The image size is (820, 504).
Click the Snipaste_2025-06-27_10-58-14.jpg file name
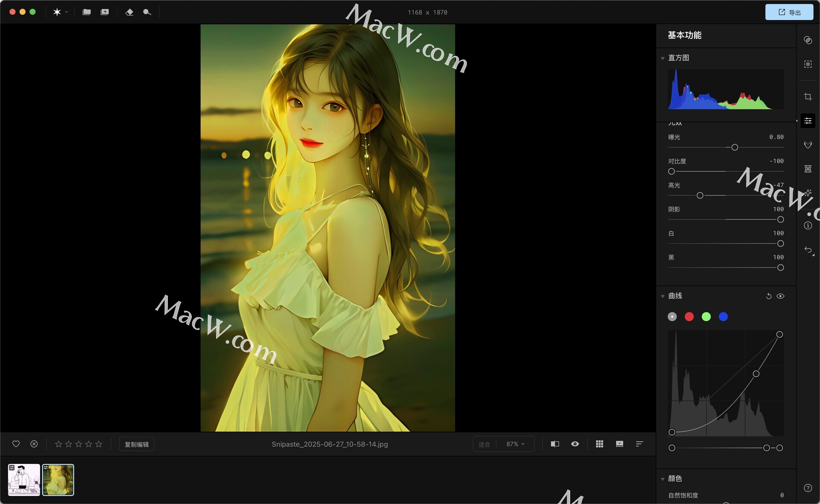330,444
